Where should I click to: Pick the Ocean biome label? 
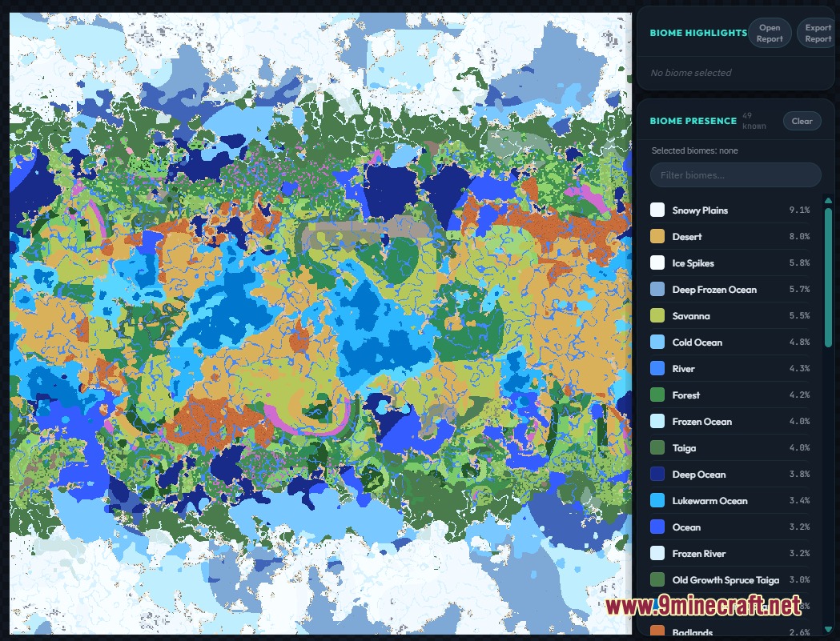point(686,527)
